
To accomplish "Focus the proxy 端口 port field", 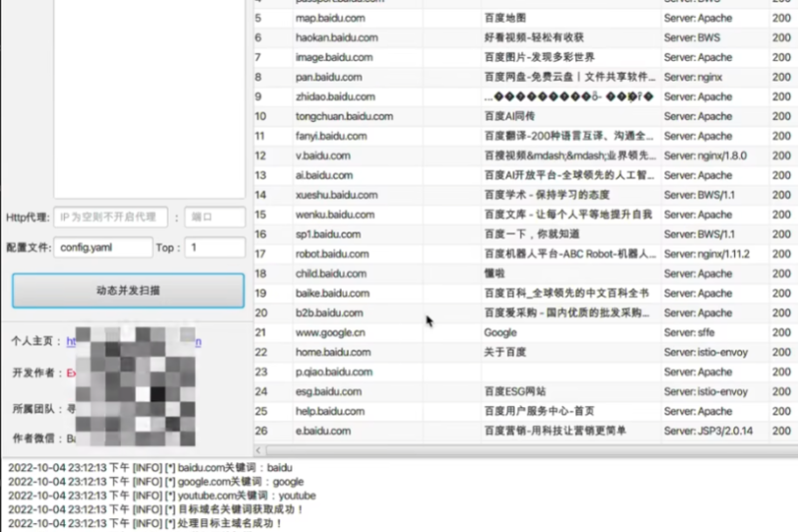I will point(215,218).
